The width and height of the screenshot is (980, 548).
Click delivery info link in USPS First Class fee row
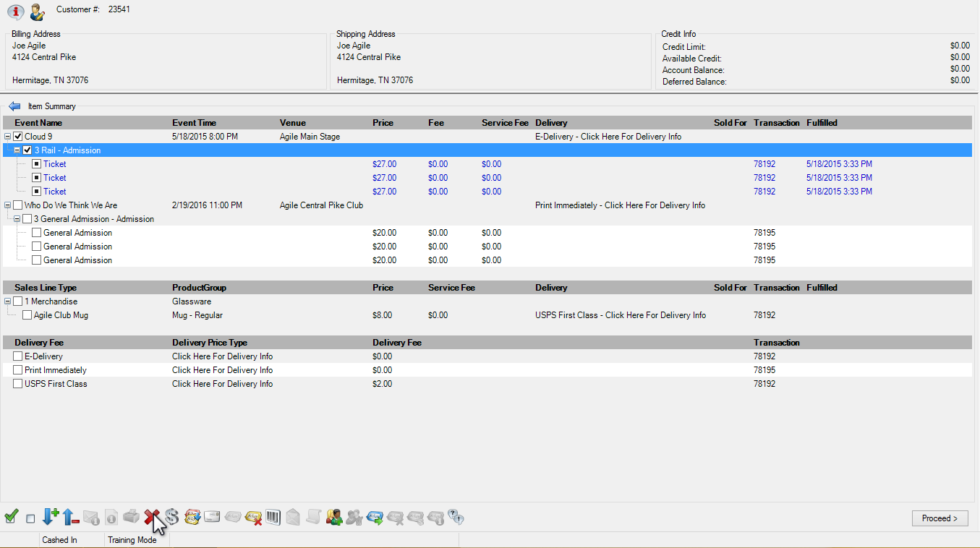pyautogui.click(x=222, y=384)
